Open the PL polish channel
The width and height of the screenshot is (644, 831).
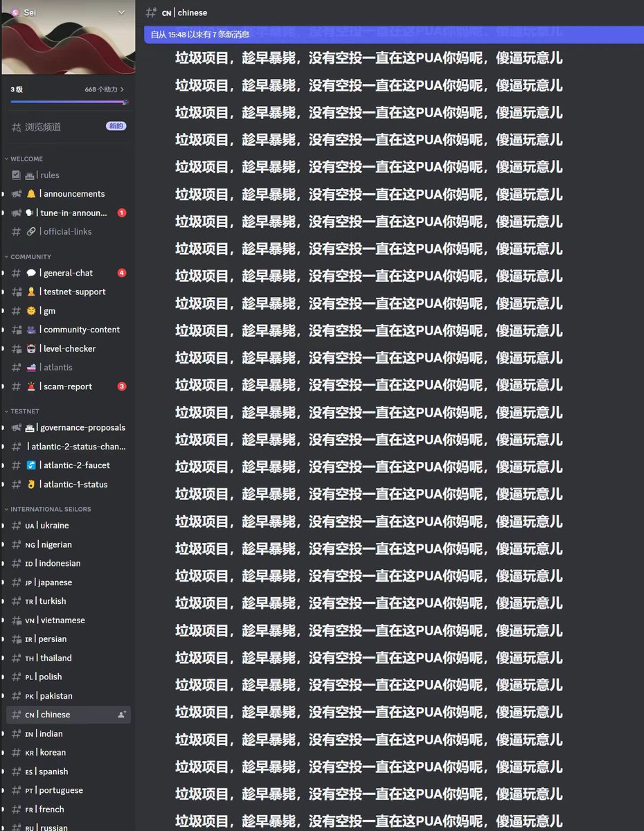[68, 677]
